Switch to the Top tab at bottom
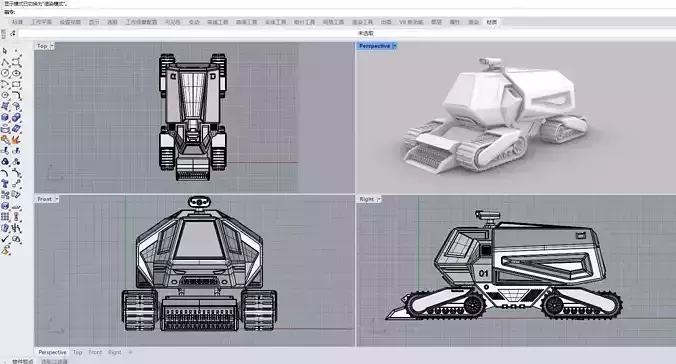This screenshot has height=364, width=676. (x=78, y=352)
